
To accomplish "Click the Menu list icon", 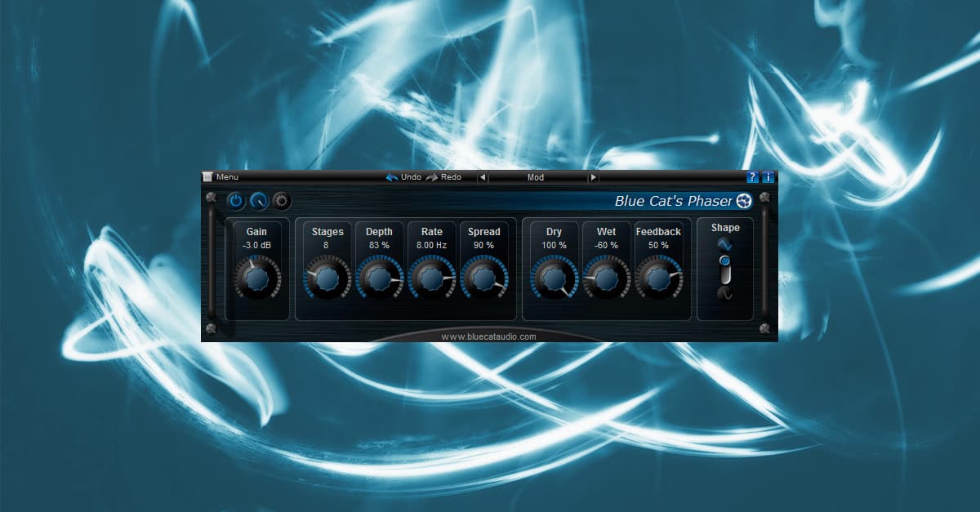I will [207, 177].
